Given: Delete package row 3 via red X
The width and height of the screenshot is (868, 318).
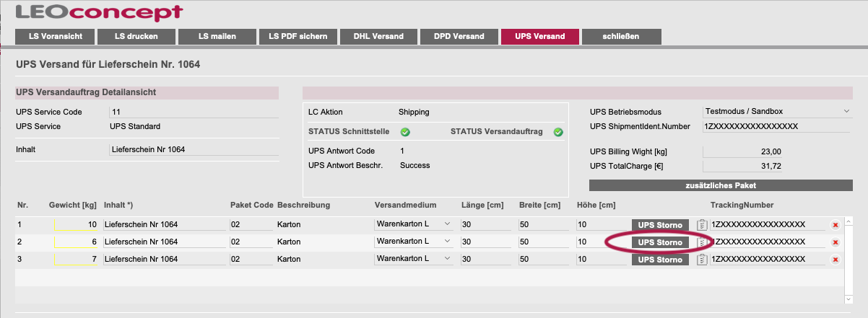Looking at the screenshot, I should pos(836,260).
